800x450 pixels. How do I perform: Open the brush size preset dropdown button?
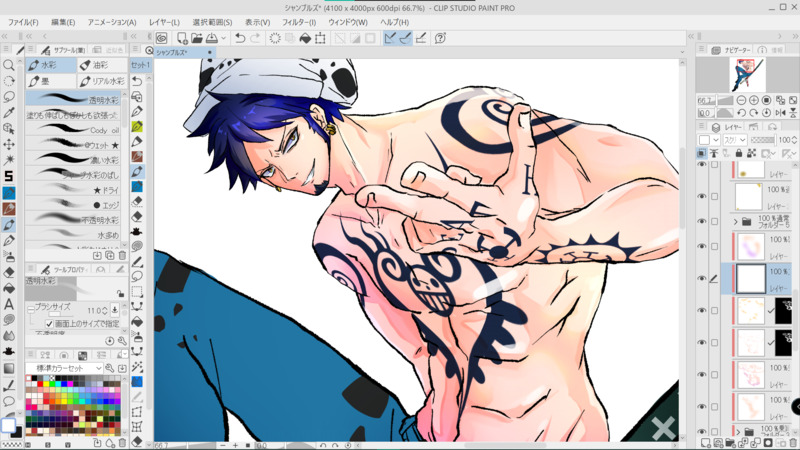pyautogui.click(x=115, y=310)
